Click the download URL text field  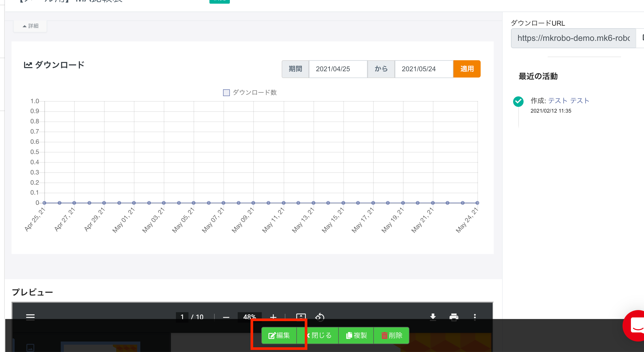[573, 38]
